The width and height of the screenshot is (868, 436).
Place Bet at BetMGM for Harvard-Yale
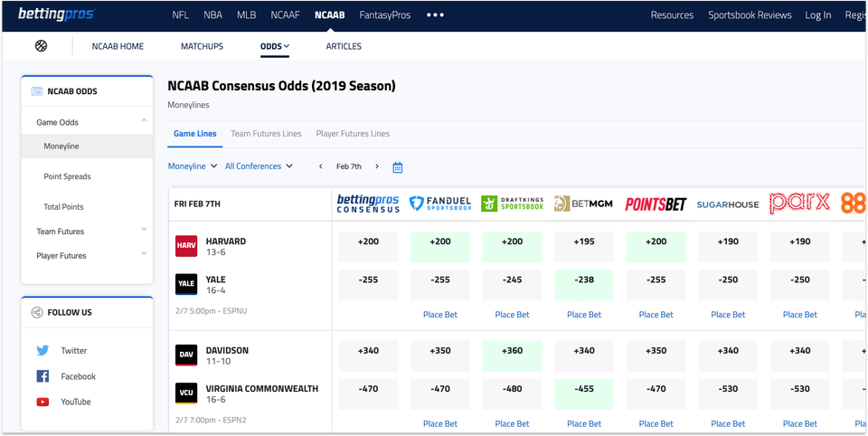point(584,315)
